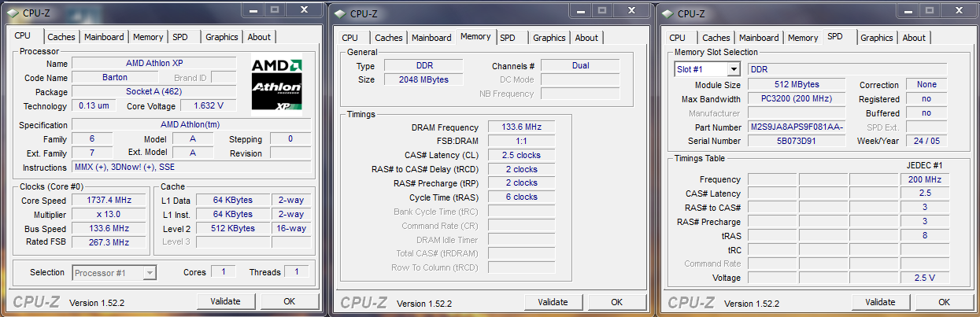Select Mainboard tab in Memory window
This screenshot has width=980, height=317.
pyautogui.click(x=431, y=38)
